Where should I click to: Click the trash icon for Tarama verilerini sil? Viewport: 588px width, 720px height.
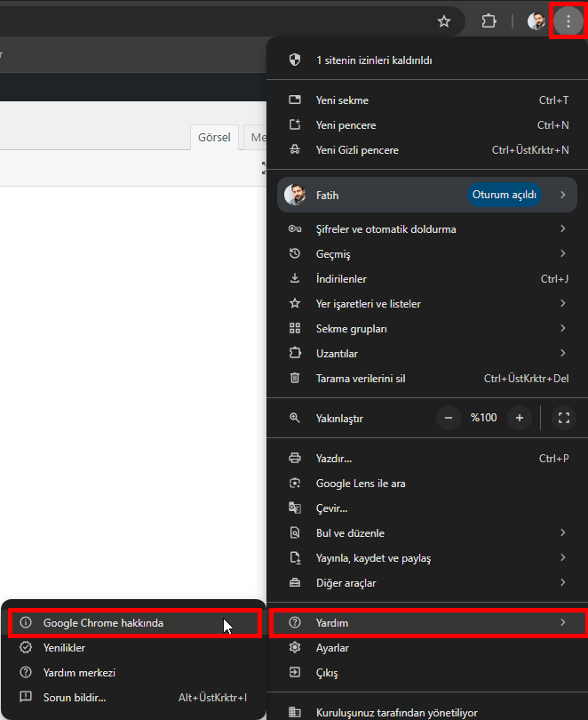click(x=296, y=378)
